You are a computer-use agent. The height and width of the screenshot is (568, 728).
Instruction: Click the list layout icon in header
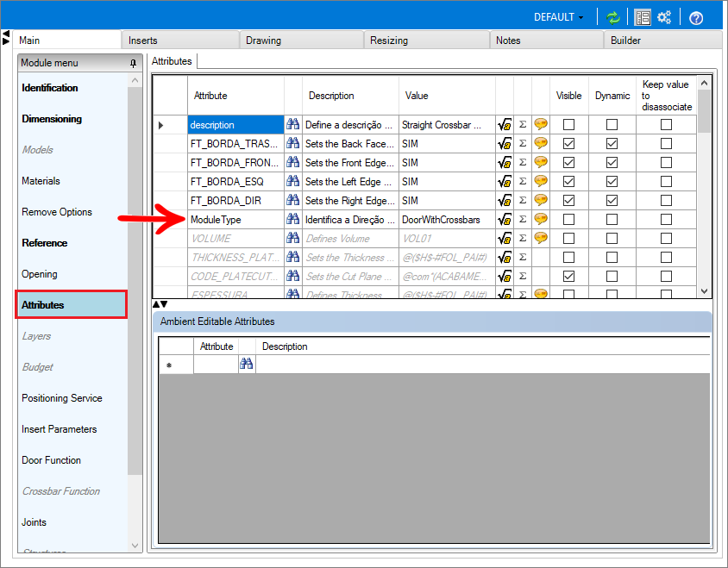(x=642, y=17)
